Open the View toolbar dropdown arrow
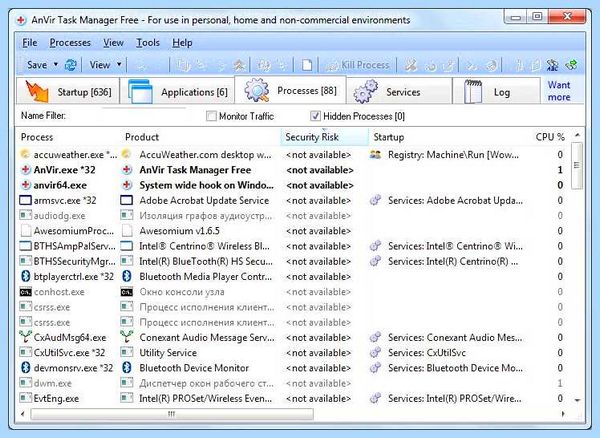 pyautogui.click(x=119, y=65)
